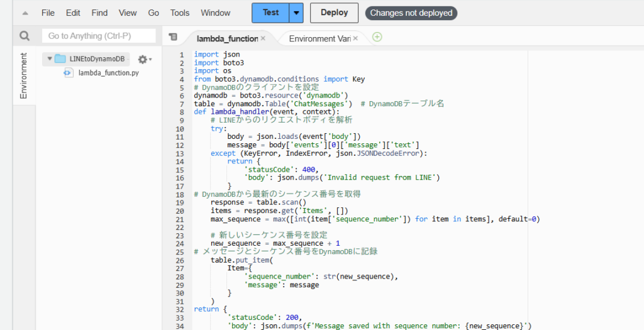Click 'import os' on line 3
The width and height of the screenshot is (644, 330).
tap(213, 71)
